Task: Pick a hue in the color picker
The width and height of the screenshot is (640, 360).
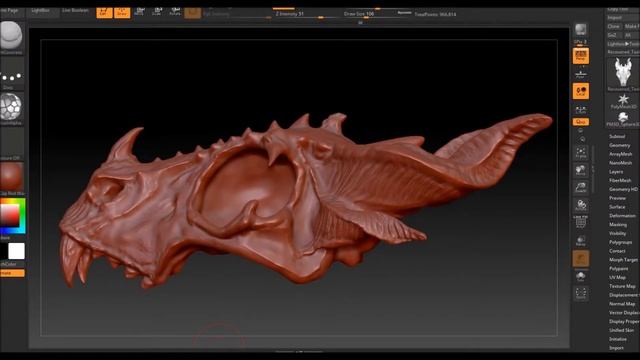Action: (13, 216)
